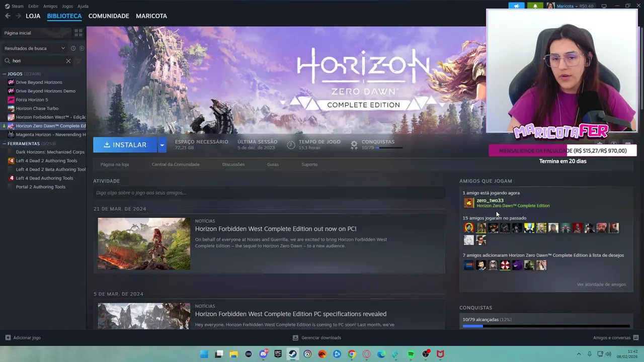Screen dimensions: 644x362
Task: Open Discord from the taskbar
Action: [263, 354]
